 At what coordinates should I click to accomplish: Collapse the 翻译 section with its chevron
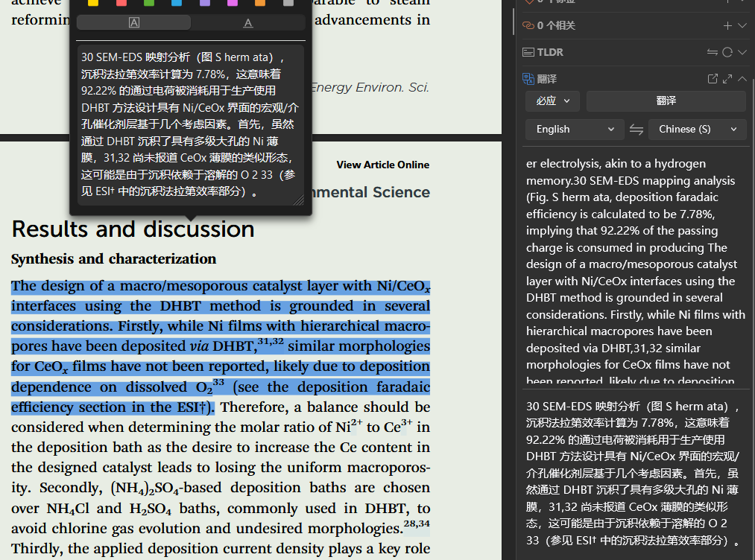[x=742, y=79]
